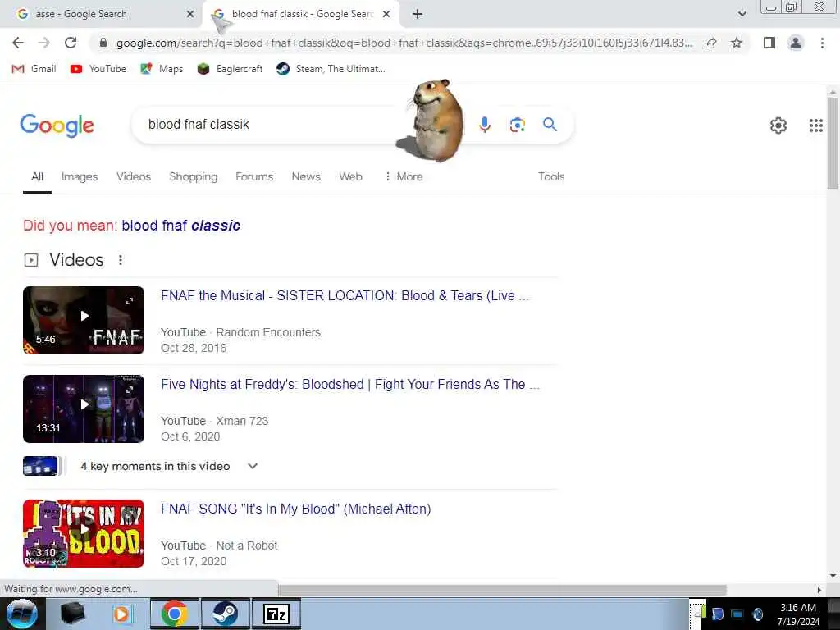This screenshot has height=630, width=840.
Task: Open the Eaglercraft bookmark
Action: coord(230,69)
